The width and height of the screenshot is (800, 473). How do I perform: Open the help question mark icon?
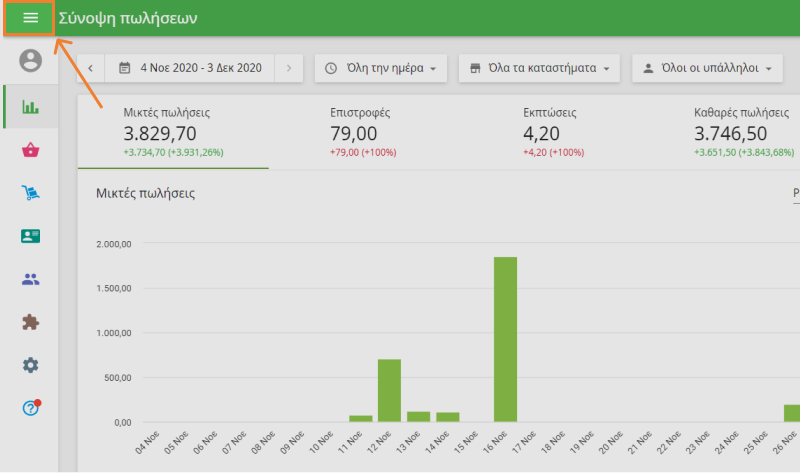31,408
